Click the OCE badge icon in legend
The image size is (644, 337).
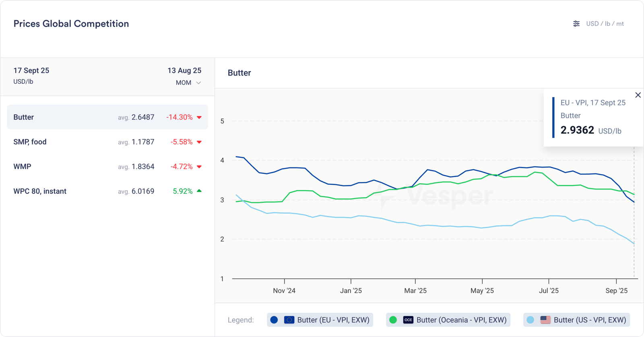point(408,320)
